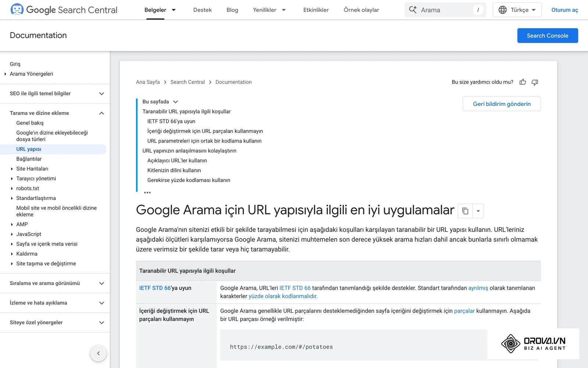The image size is (588, 368).
Task: Collapse the sidebar with the left chevron button
Action: tap(98, 353)
